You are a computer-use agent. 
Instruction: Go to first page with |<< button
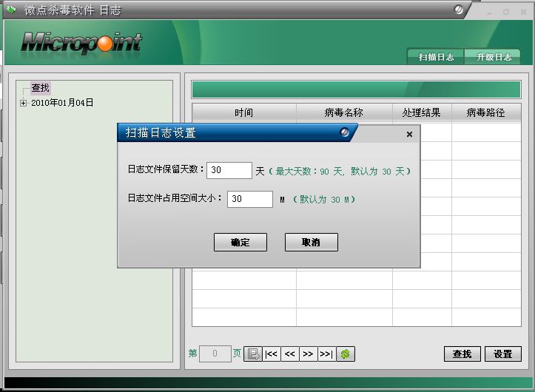point(272,354)
